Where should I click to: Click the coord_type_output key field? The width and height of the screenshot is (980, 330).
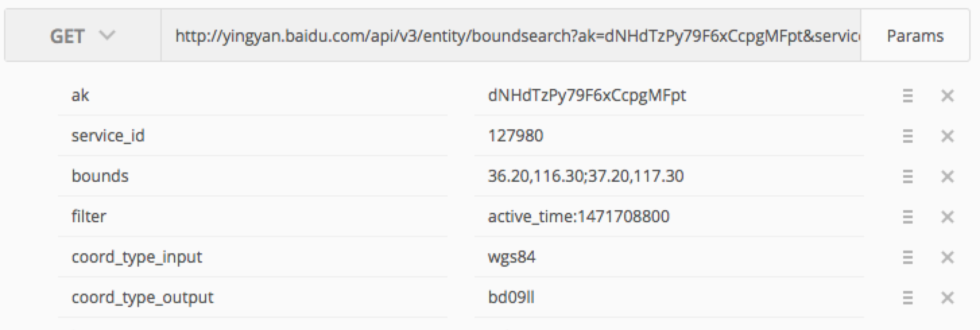click(x=252, y=297)
